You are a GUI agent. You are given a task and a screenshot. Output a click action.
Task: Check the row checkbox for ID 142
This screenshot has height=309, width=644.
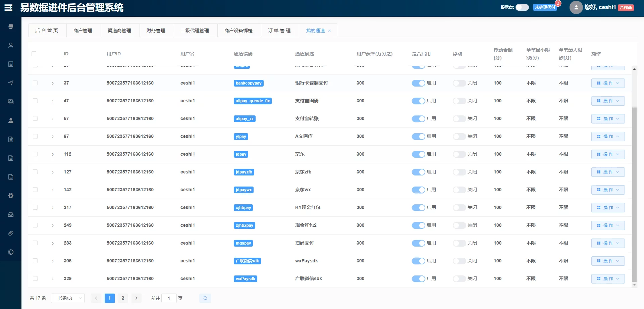[35, 190]
